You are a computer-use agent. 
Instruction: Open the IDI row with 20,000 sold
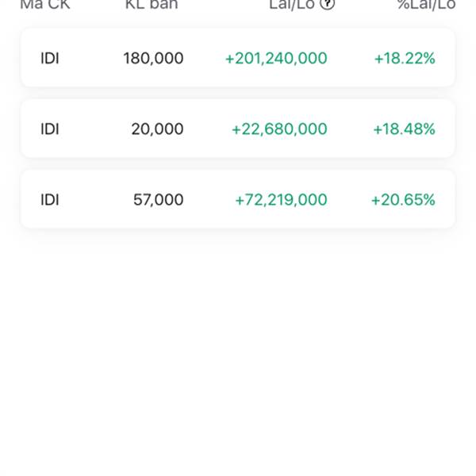pos(238,129)
